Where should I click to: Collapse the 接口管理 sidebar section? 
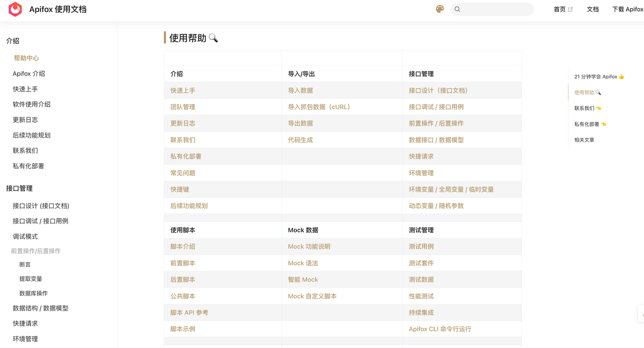(x=19, y=188)
